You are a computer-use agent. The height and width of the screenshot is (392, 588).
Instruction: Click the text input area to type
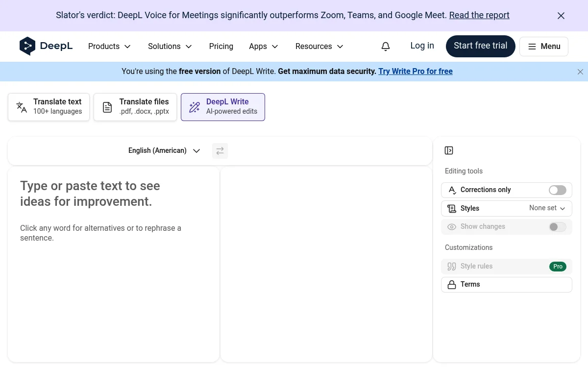click(114, 265)
